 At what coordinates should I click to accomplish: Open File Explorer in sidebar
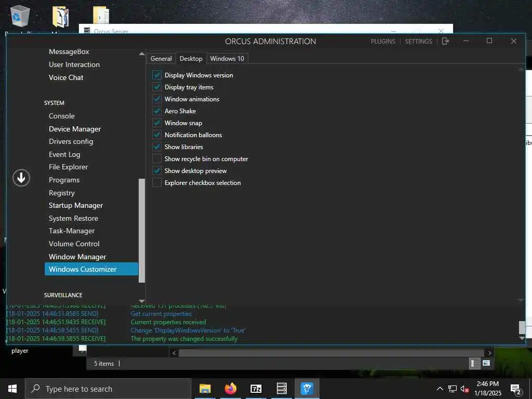(x=68, y=167)
